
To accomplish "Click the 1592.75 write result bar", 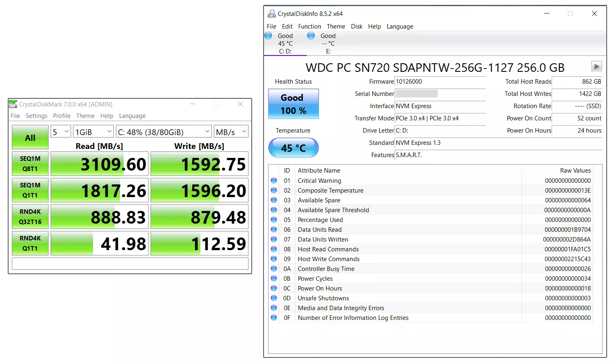I will [200, 164].
